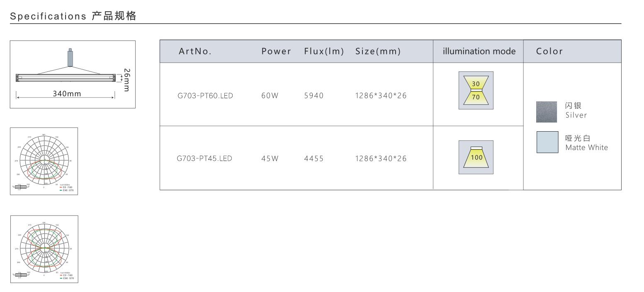Click the 60W power value
Screen dimensions: 644x292
[x=270, y=96]
